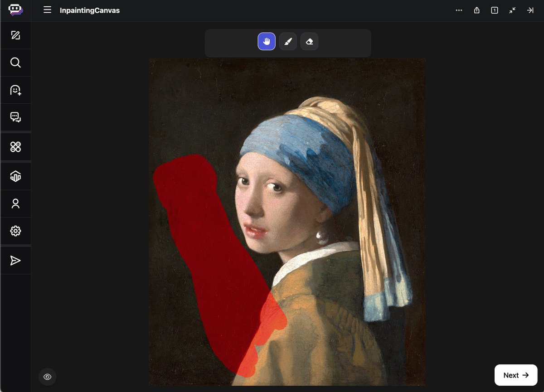Start a new chat with compose icon
Image resolution: width=544 pixels, height=392 pixels.
(x=15, y=35)
